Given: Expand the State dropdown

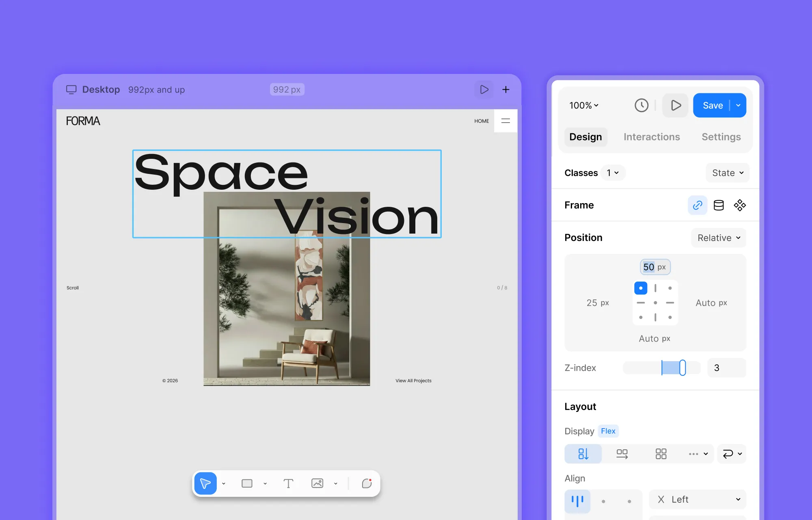Looking at the screenshot, I should point(728,173).
